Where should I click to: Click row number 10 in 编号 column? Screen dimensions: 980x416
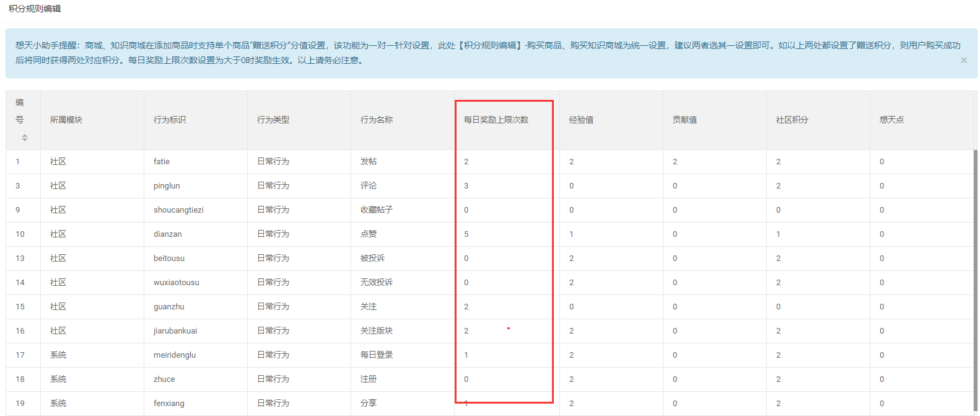coord(20,234)
